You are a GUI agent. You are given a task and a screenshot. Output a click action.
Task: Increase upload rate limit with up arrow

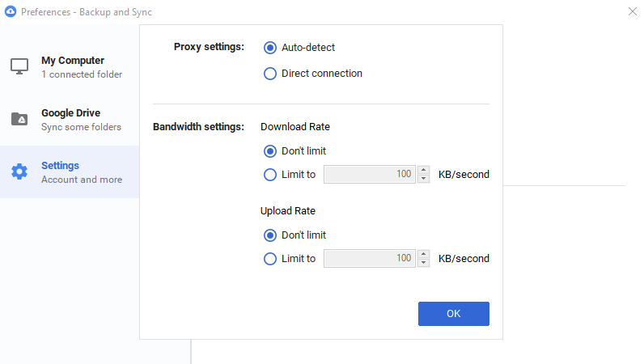pyautogui.click(x=424, y=255)
